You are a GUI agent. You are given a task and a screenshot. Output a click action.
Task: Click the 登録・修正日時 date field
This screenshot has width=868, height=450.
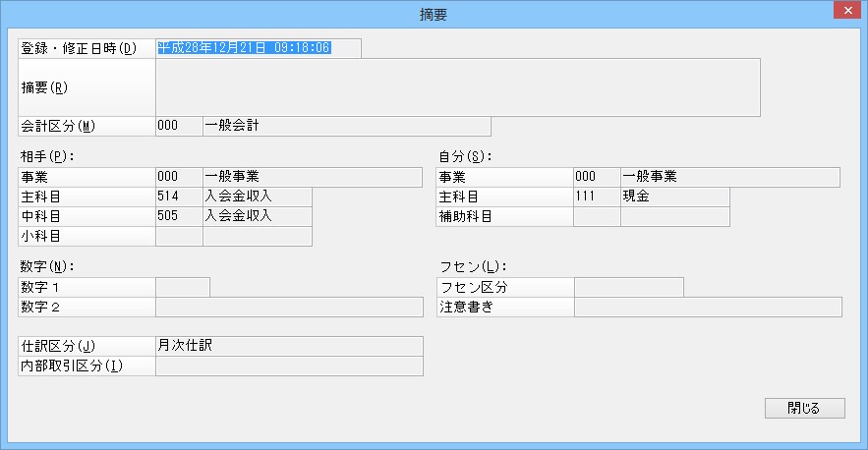tap(258, 48)
